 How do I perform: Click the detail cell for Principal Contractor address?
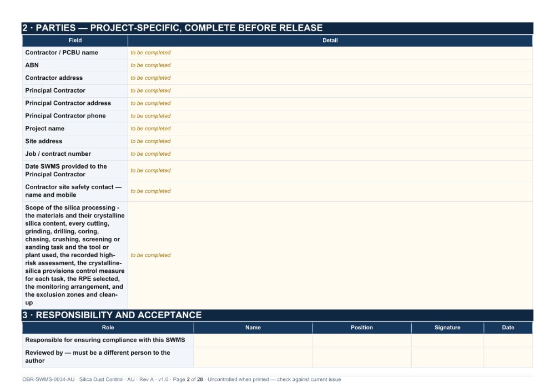point(330,104)
